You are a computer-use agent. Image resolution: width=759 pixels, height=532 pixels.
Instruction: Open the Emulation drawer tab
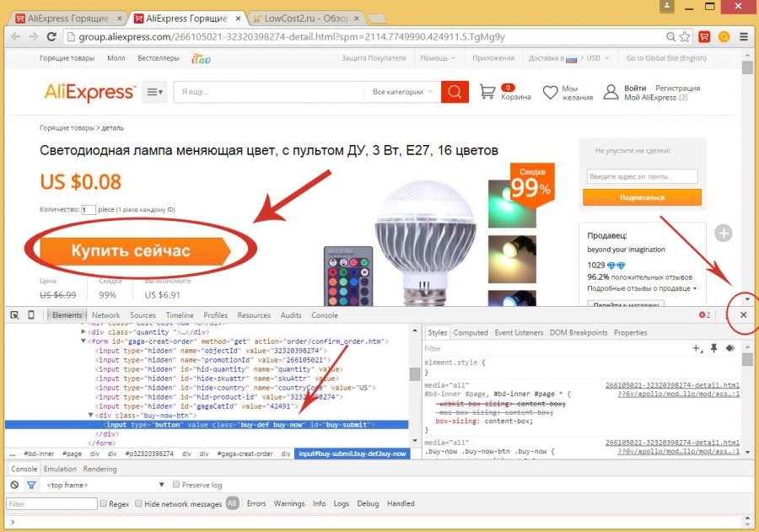click(60, 469)
